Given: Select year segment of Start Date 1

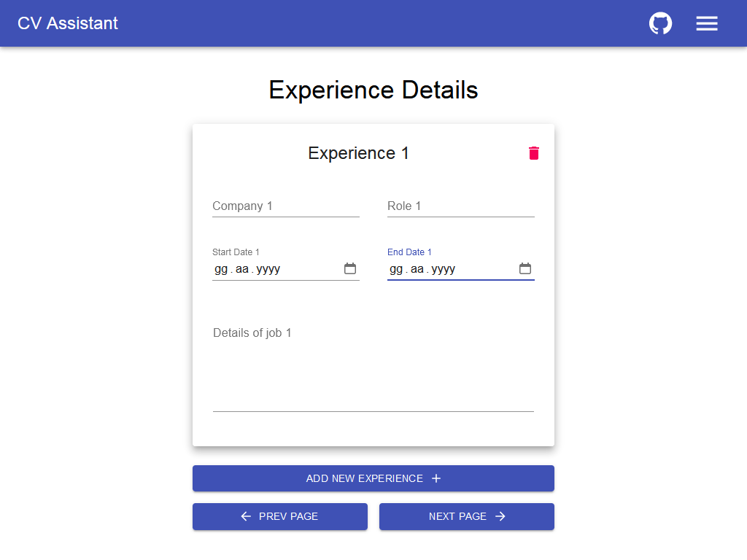Looking at the screenshot, I should click(268, 269).
